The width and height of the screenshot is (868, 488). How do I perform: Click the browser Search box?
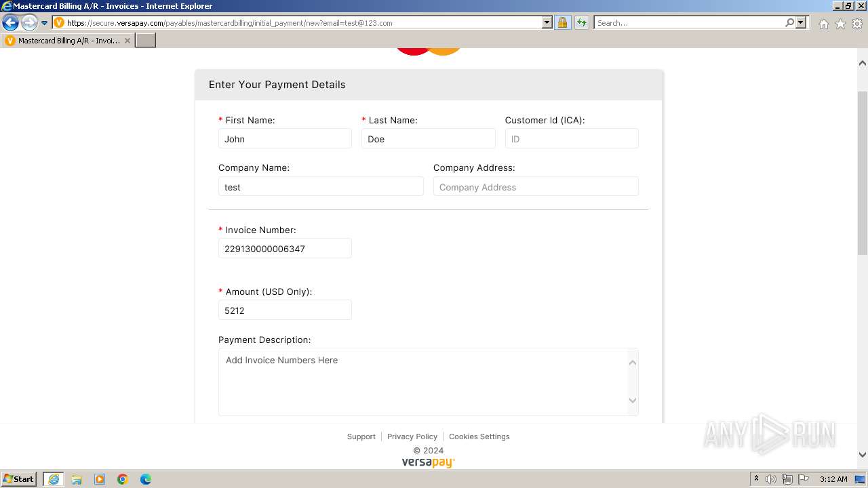[689, 23]
